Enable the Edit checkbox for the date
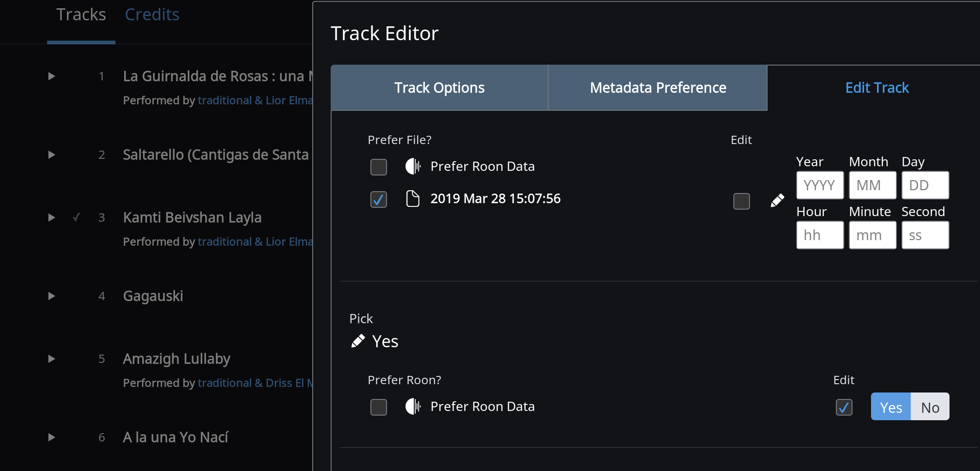The image size is (980, 471). click(x=742, y=201)
